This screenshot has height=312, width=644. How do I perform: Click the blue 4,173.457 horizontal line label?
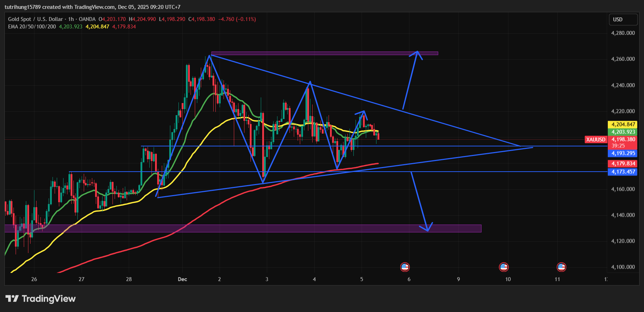[x=623, y=172]
